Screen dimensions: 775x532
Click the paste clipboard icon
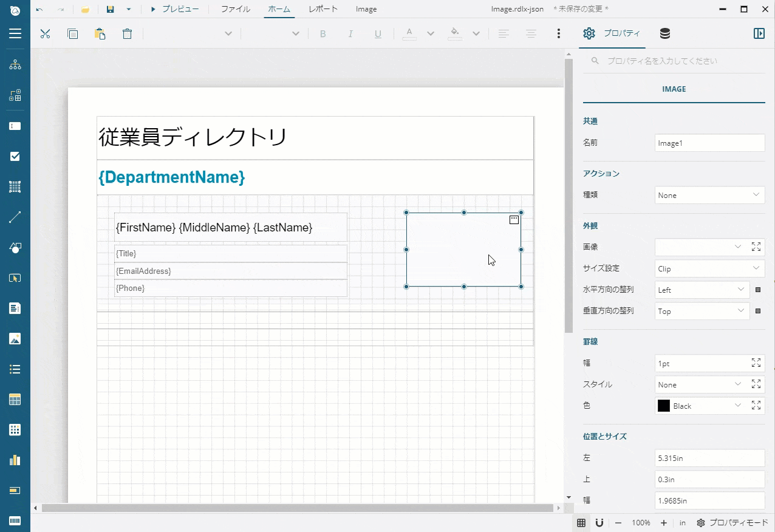[100, 34]
